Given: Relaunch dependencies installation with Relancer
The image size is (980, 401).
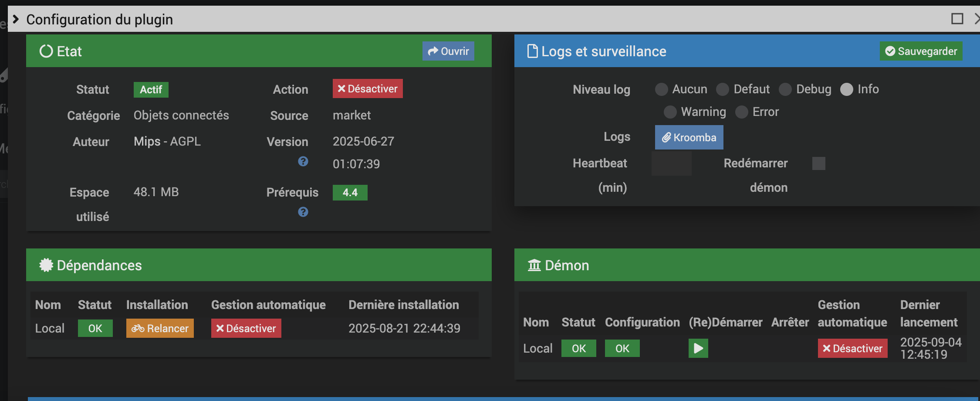Looking at the screenshot, I should [x=160, y=329].
